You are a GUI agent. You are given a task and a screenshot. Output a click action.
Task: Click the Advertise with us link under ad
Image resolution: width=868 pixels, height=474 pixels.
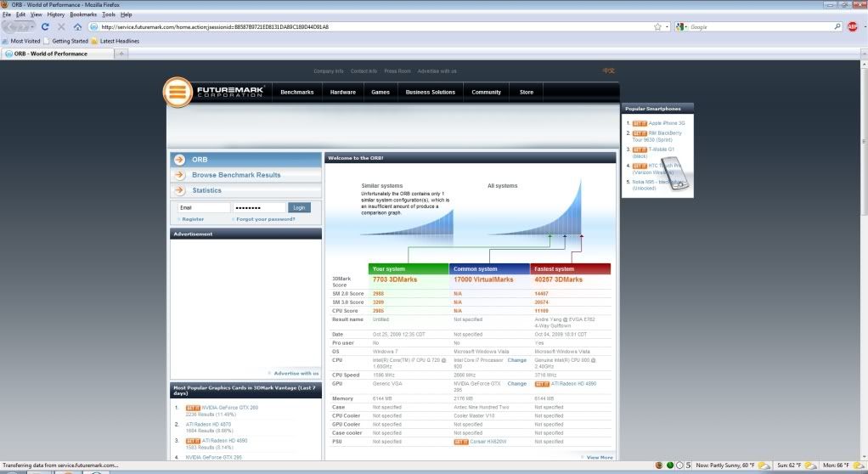pos(296,373)
